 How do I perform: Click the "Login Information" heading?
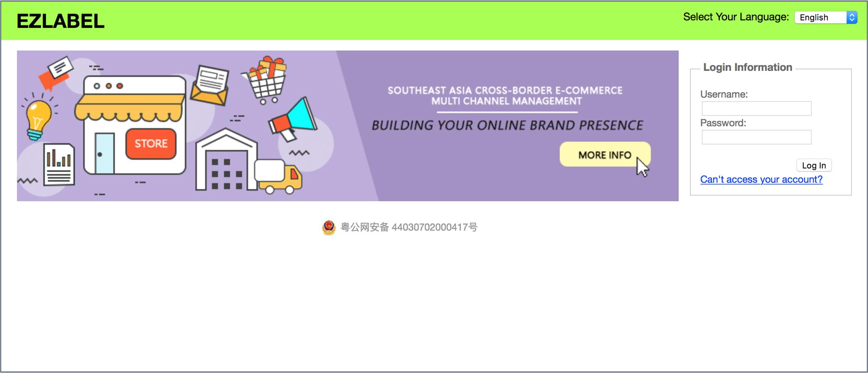click(x=748, y=67)
